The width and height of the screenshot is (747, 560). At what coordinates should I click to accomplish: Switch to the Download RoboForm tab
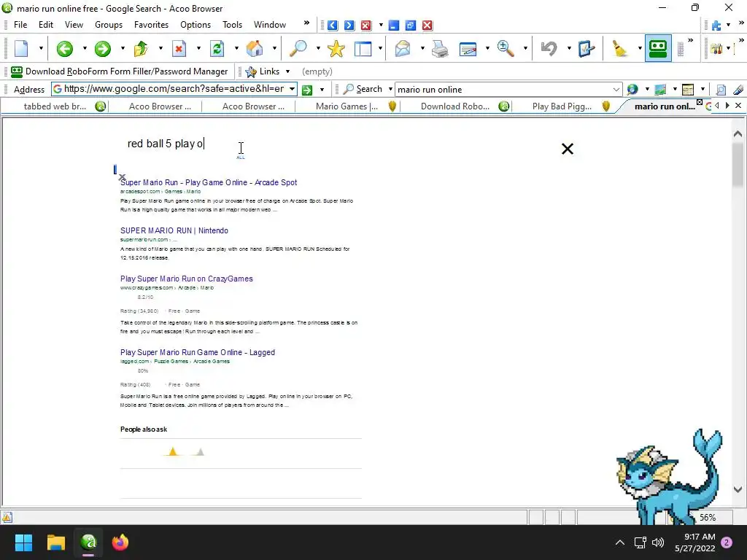coord(455,106)
